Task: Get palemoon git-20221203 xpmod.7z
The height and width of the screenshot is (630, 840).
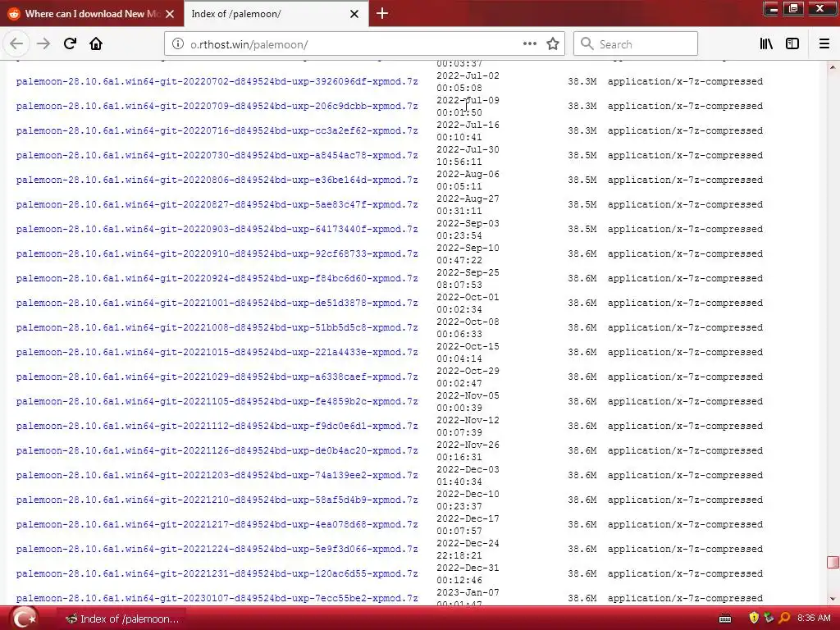Action: (x=217, y=476)
